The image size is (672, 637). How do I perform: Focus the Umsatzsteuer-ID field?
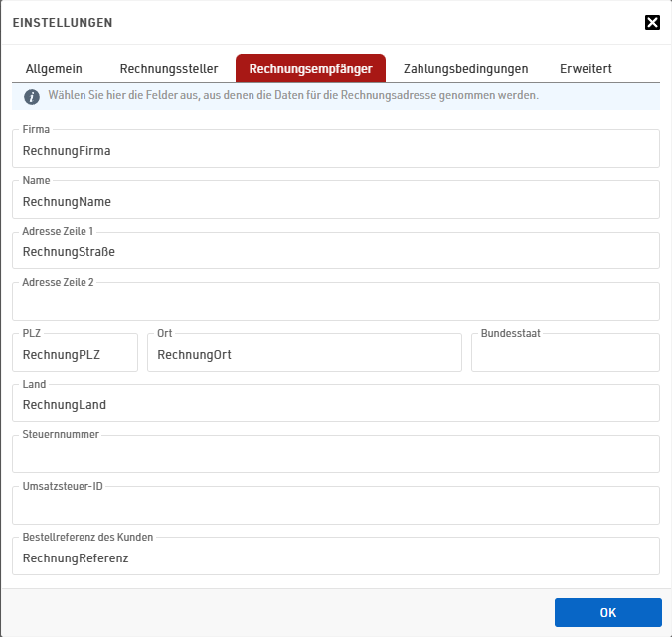click(335, 507)
